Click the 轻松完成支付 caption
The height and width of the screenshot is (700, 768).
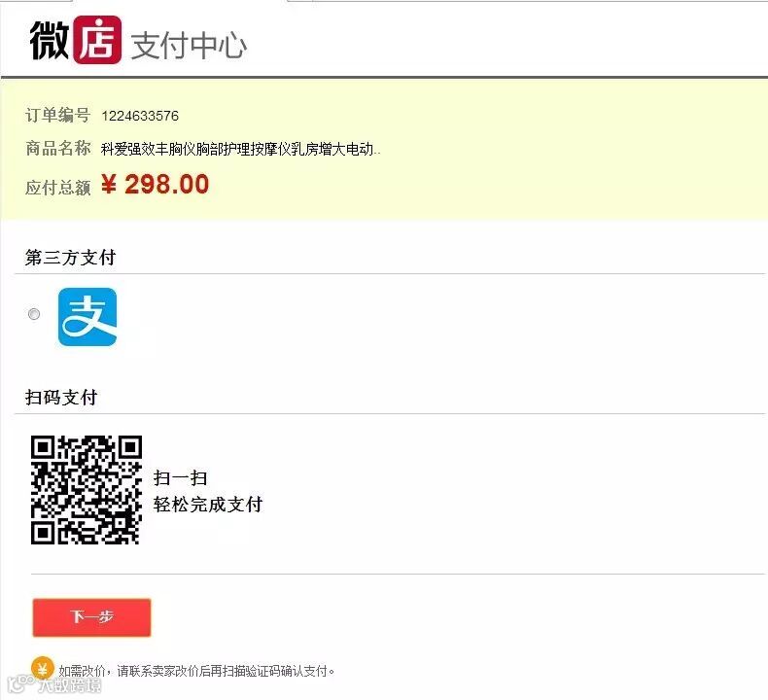point(208,504)
